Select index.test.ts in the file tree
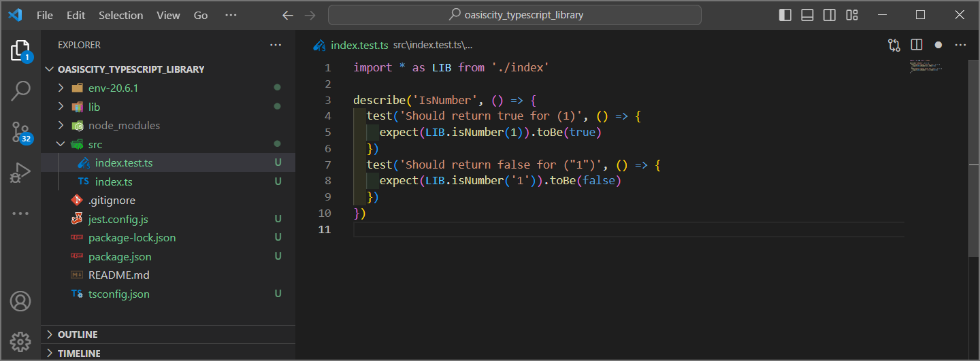 pos(168,163)
